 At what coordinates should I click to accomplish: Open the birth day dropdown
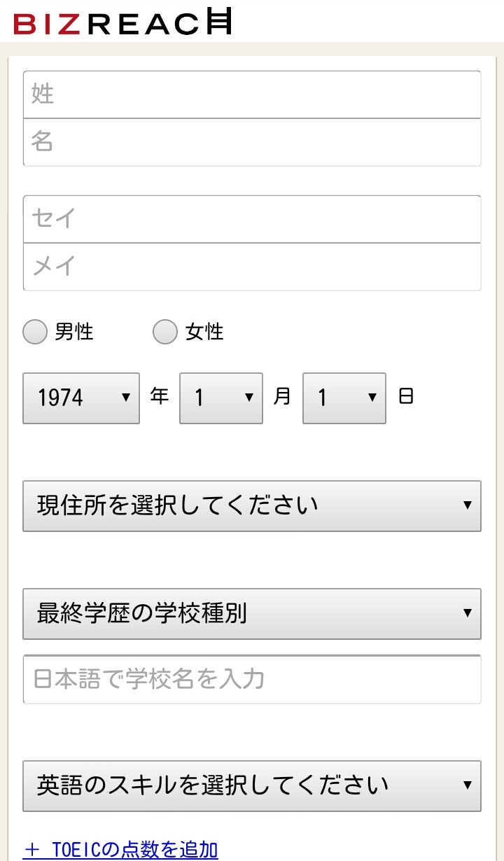coord(344,398)
